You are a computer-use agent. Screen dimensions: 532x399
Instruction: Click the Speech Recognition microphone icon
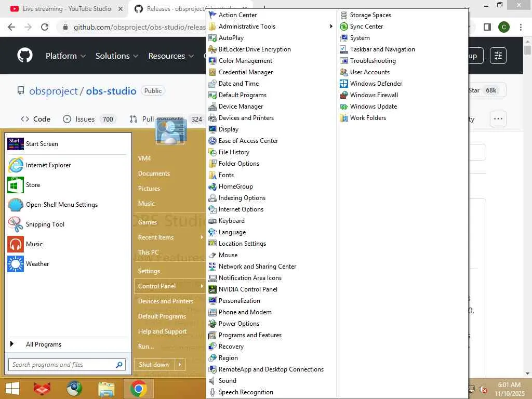click(x=212, y=392)
